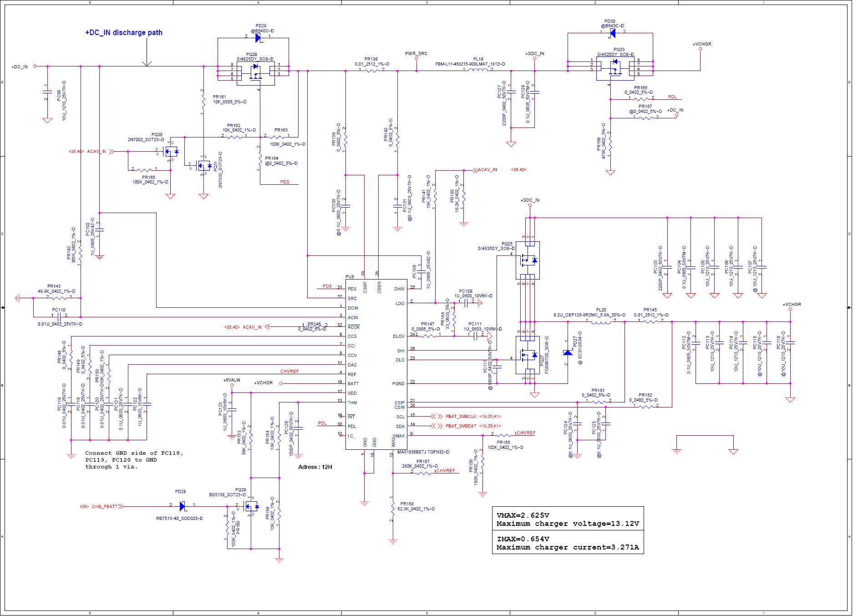Select the PQ30 2N7002 transistor symbol
Viewport: 858px width, 616px height.
pyautogui.click(x=171, y=152)
